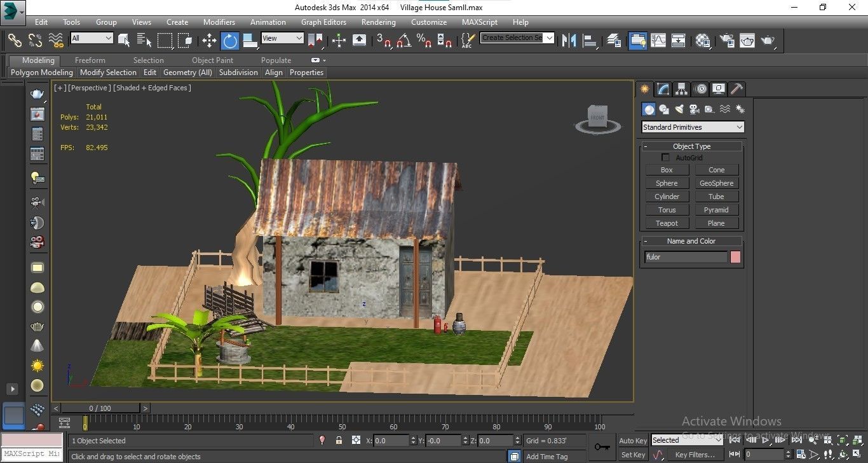This screenshot has height=463, width=868.
Task: Toggle the 3D Snaps button
Action: click(x=384, y=41)
